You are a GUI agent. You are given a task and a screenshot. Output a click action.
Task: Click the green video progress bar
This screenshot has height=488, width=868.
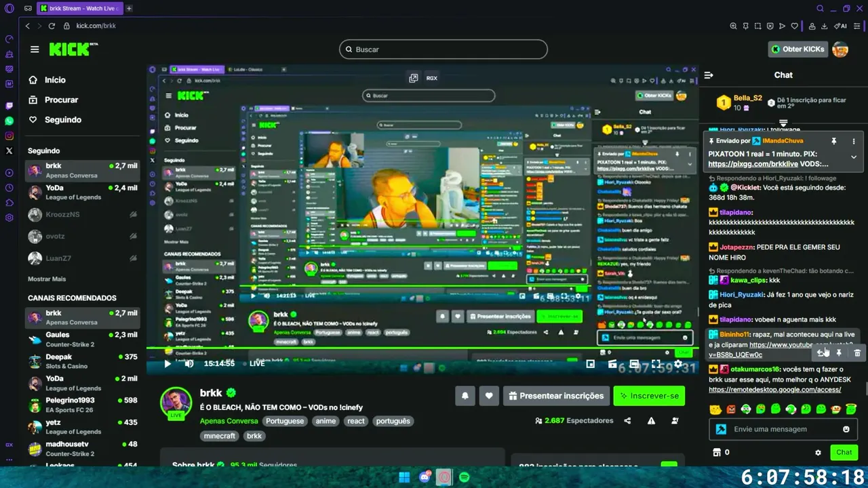422,348
